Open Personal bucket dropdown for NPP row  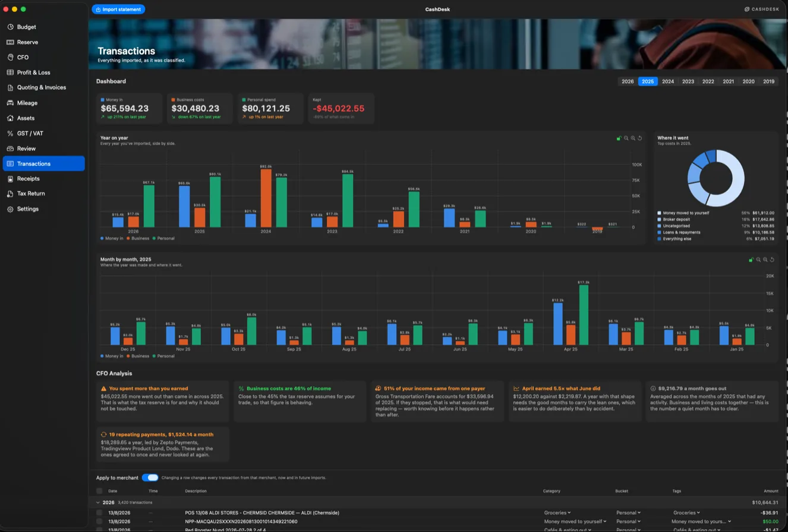pyautogui.click(x=628, y=521)
